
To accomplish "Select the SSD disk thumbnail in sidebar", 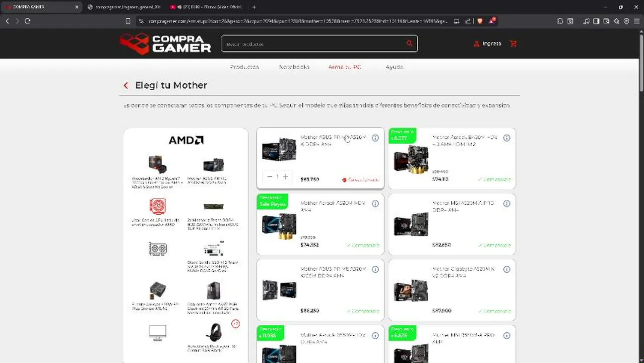I will pyautogui.click(x=214, y=249).
